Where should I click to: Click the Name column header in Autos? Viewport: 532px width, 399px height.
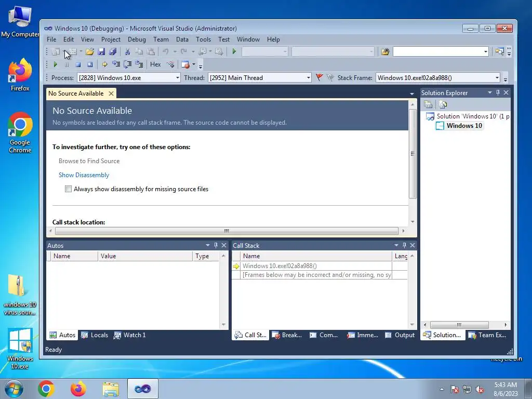[x=74, y=256]
